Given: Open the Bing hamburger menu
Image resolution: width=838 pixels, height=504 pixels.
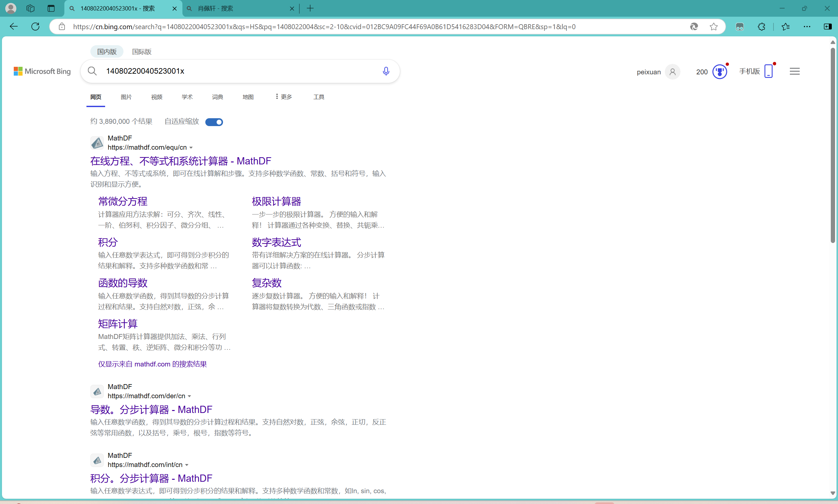Looking at the screenshot, I should pos(794,71).
